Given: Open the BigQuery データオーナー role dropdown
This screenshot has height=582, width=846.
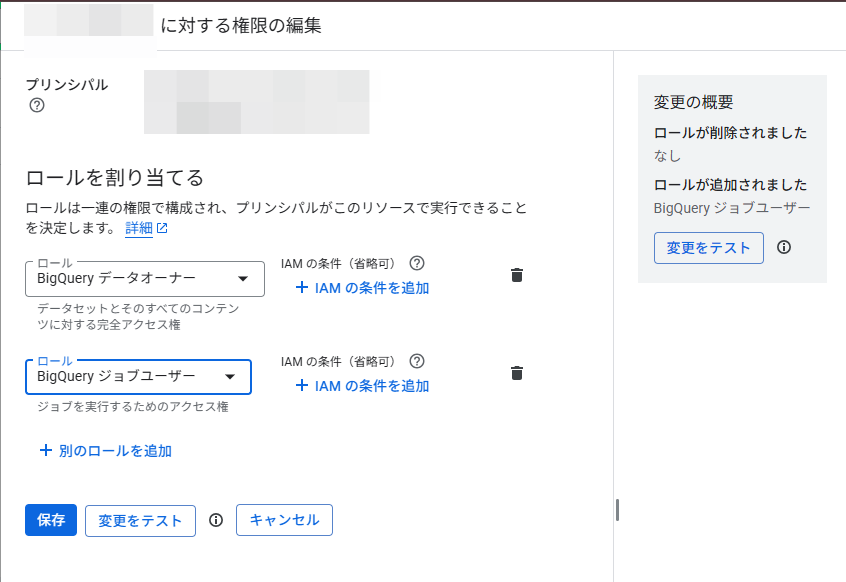Looking at the screenshot, I should coord(145,279).
